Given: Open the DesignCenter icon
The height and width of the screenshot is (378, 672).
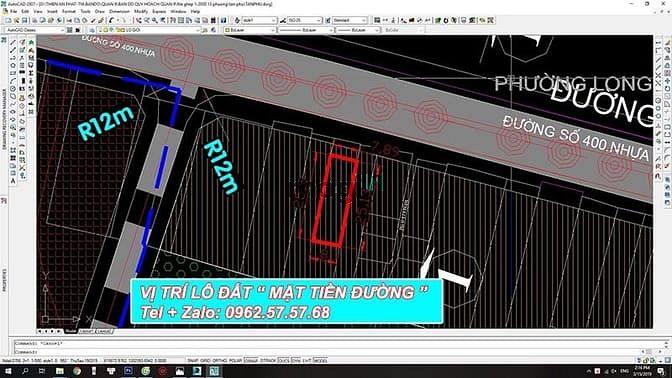Looking at the screenshot, I should coord(181,20).
